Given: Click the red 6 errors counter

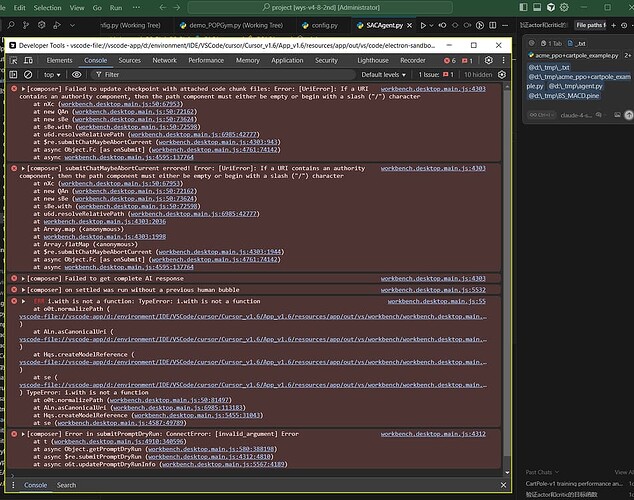Looking at the screenshot, I should [450, 61].
